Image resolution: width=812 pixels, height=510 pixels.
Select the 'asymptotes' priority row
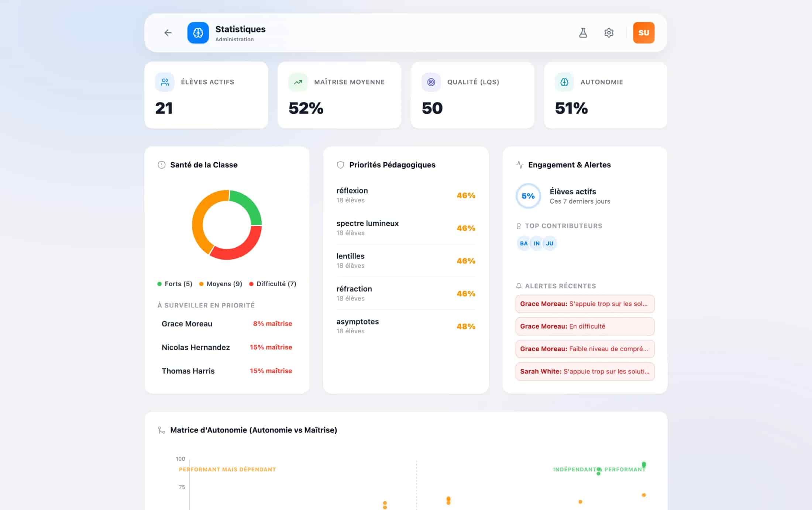pos(406,326)
